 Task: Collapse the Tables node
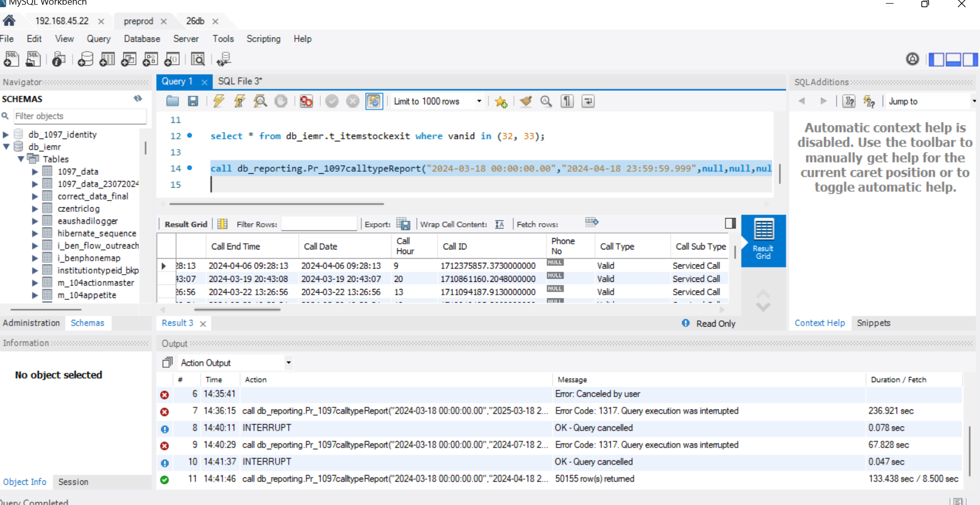click(x=21, y=159)
